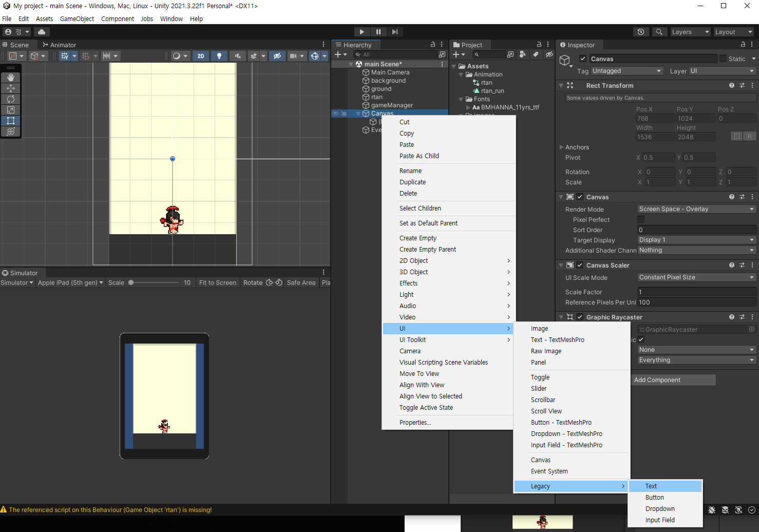Open the Tag dropdown
This screenshot has height=532, width=759.
click(627, 71)
